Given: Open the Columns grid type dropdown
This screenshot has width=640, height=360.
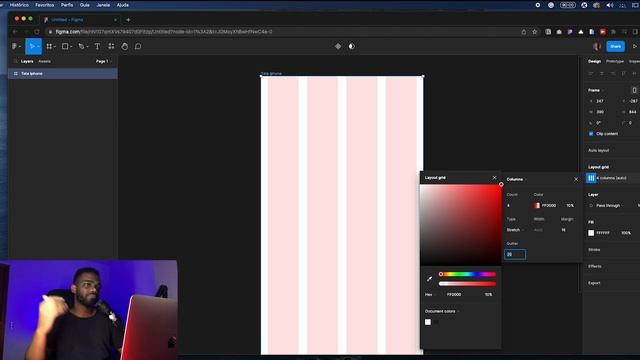Looking at the screenshot, I should (516, 179).
